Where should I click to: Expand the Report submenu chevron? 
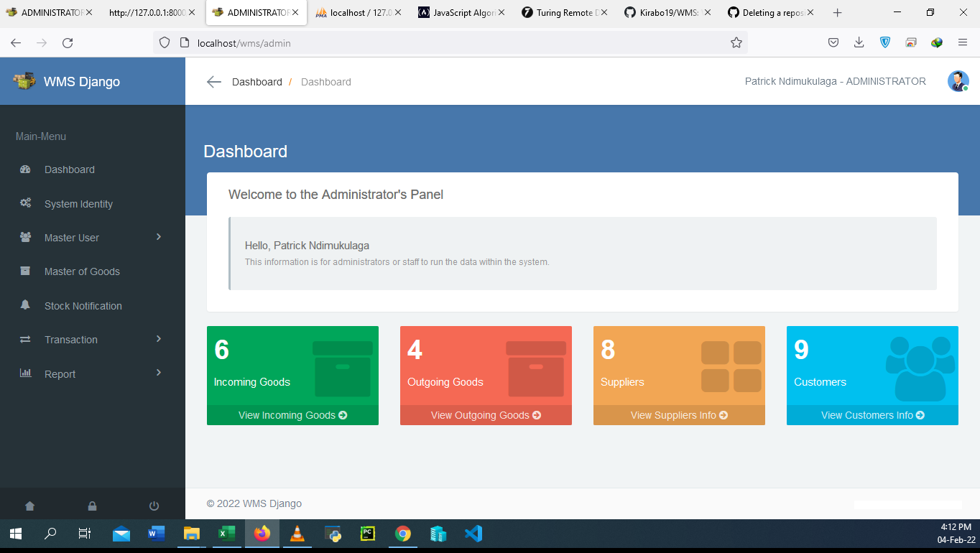pos(159,373)
